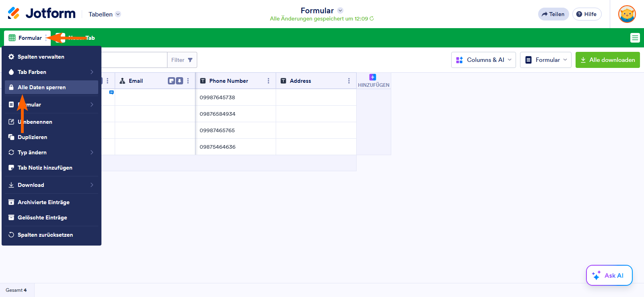
Task: Open the Ask AI assistant
Action: pos(609,275)
